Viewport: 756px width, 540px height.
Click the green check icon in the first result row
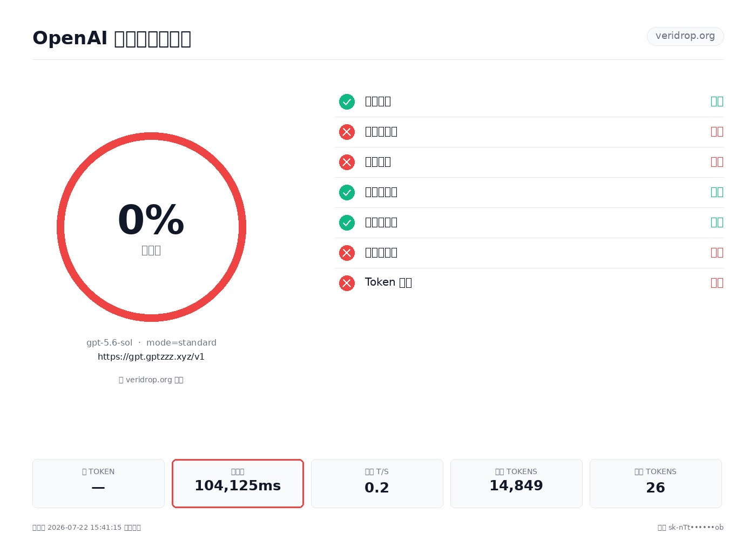(347, 102)
